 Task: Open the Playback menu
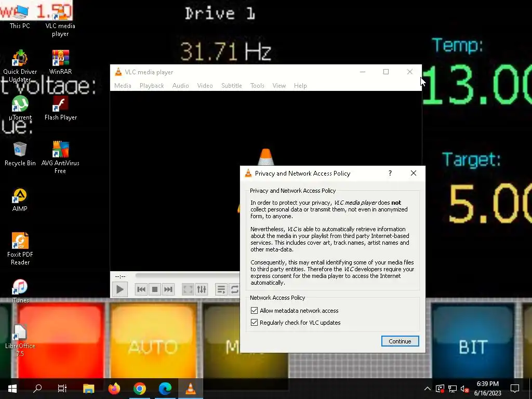tap(152, 86)
